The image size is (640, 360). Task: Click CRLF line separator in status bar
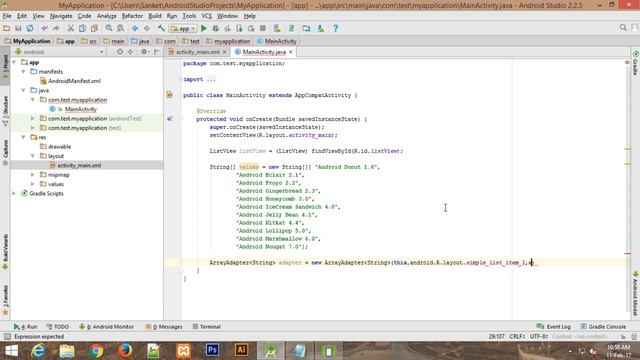pos(517,336)
